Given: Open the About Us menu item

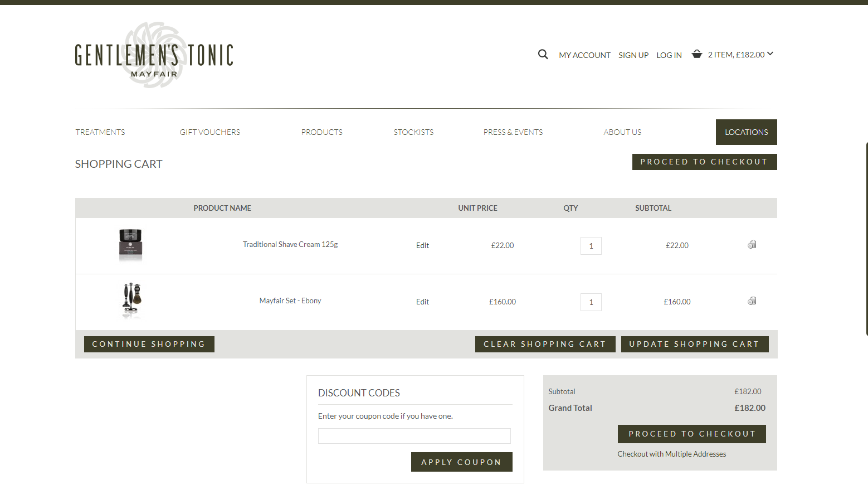Looking at the screenshot, I should (622, 132).
